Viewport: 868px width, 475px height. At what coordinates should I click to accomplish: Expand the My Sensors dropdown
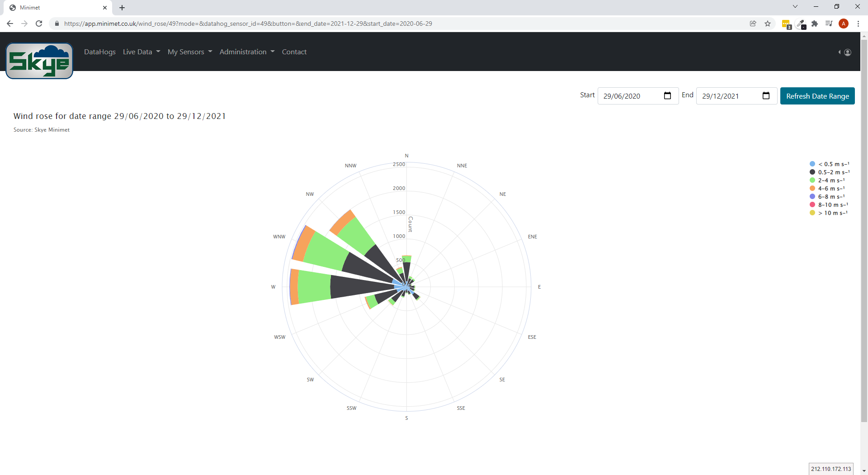tap(189, 52)
